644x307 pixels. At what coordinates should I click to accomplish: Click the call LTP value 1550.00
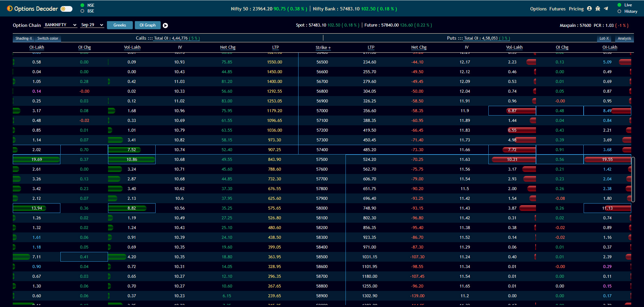(x=274, y=62)
